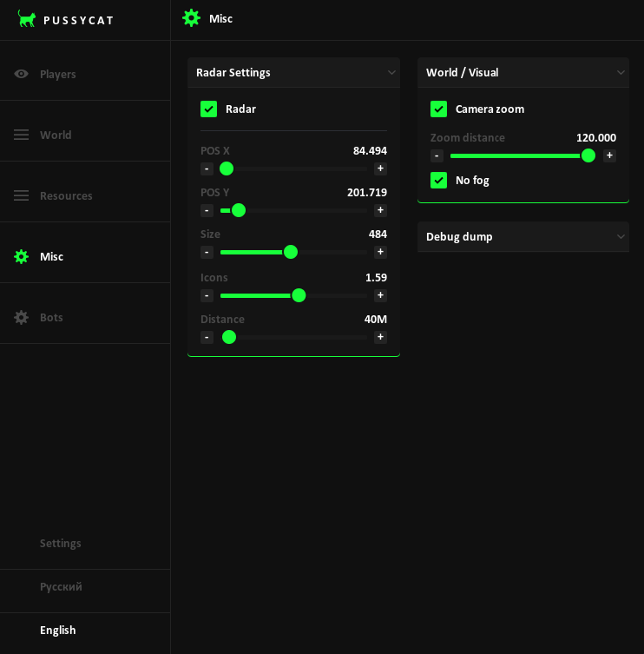Increase Zoom distance with plus button

(609, 155)
